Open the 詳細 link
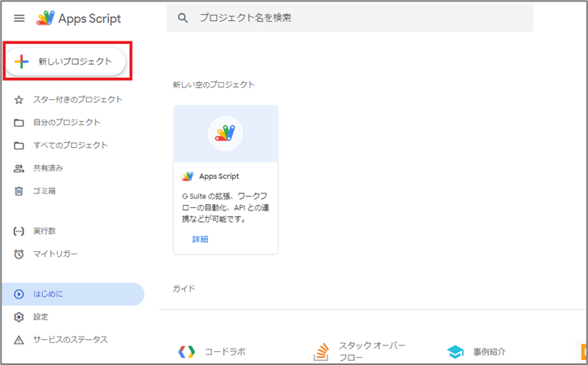Image resolution: width=588 pixels, height=365 pixels. coord(201,239)
